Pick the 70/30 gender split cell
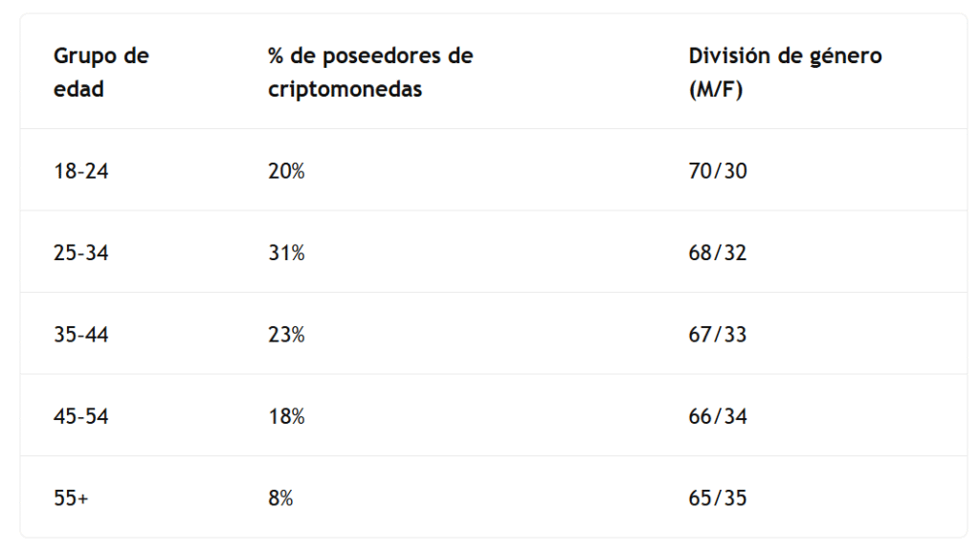 pyautogui.click(x=718, y=171)
